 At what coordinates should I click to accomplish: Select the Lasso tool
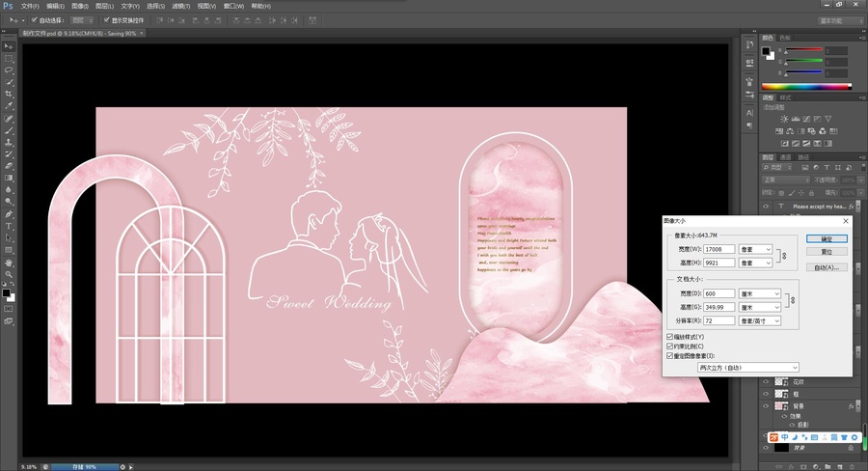click(9, 70)
